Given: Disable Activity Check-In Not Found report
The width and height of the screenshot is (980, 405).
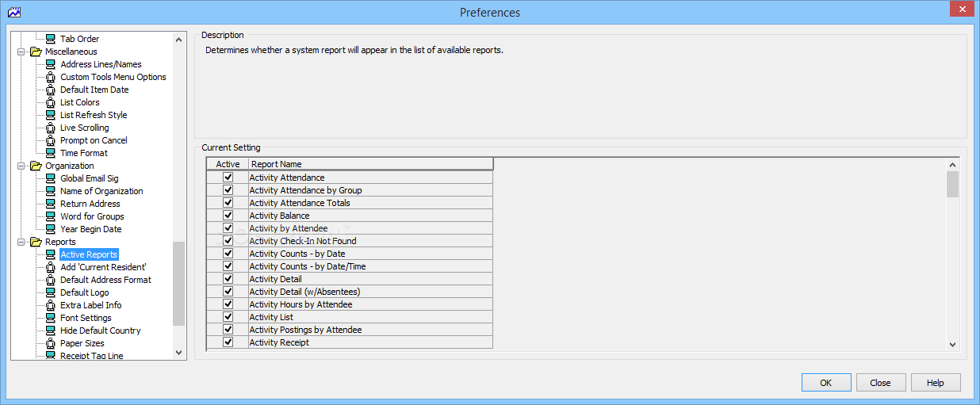Looking at the screenshot, I should (x=228, y=241).
